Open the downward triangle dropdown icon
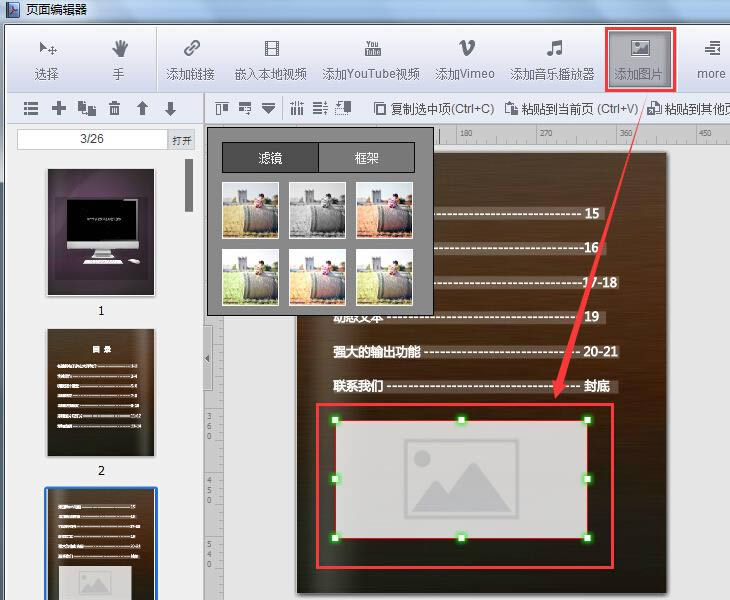 [x=268, y=108]
